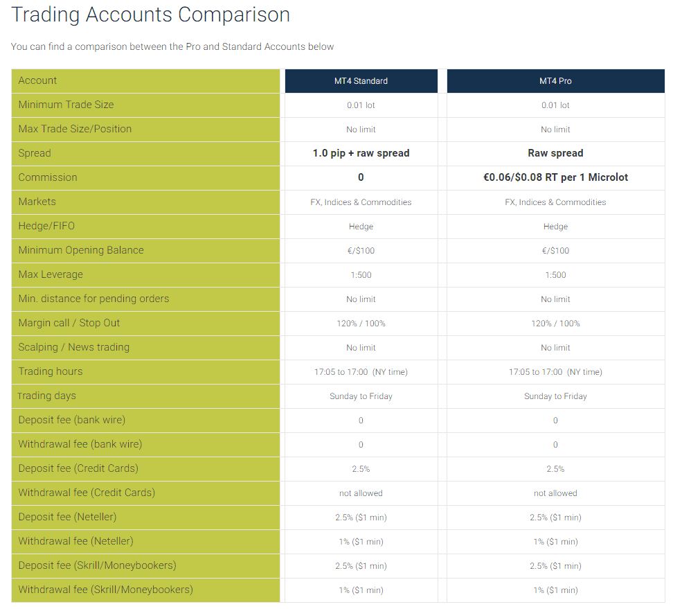Select the Markets row label
This screenshot has height=609, width=700.
tap(37, 202)
